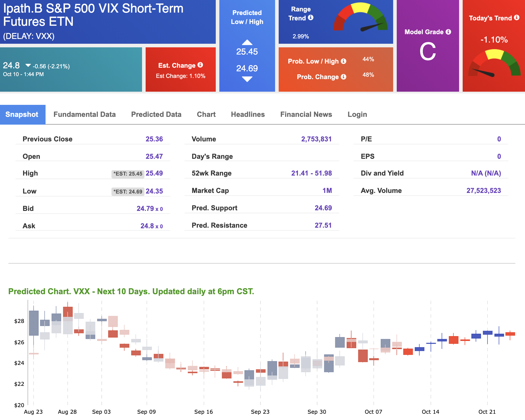
Task: Click the up arrow above predicted high 25.45
Action: point(247,42)
